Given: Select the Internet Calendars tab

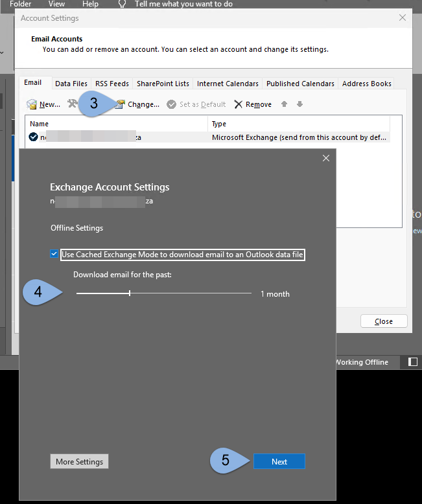Looking at the screenshot, I should (x=228, y=84).
